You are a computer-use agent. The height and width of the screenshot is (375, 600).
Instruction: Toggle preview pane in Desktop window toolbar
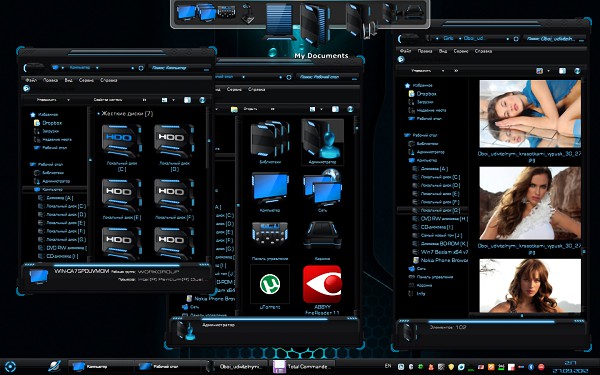(335, 109)
